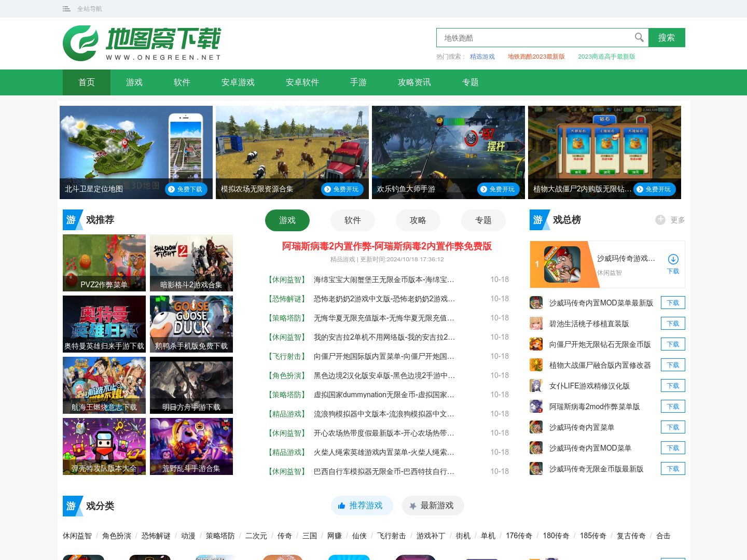
Task: Open 植物大战僵尸融合版内置修改器 app icon
Action: (536, 365)
